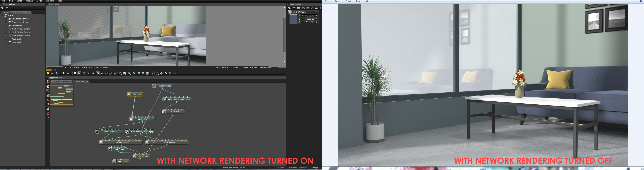Toggle the Scene outliner panel checkbox
644x170 pixels.
pyautogui.click(x=2, y=4)
